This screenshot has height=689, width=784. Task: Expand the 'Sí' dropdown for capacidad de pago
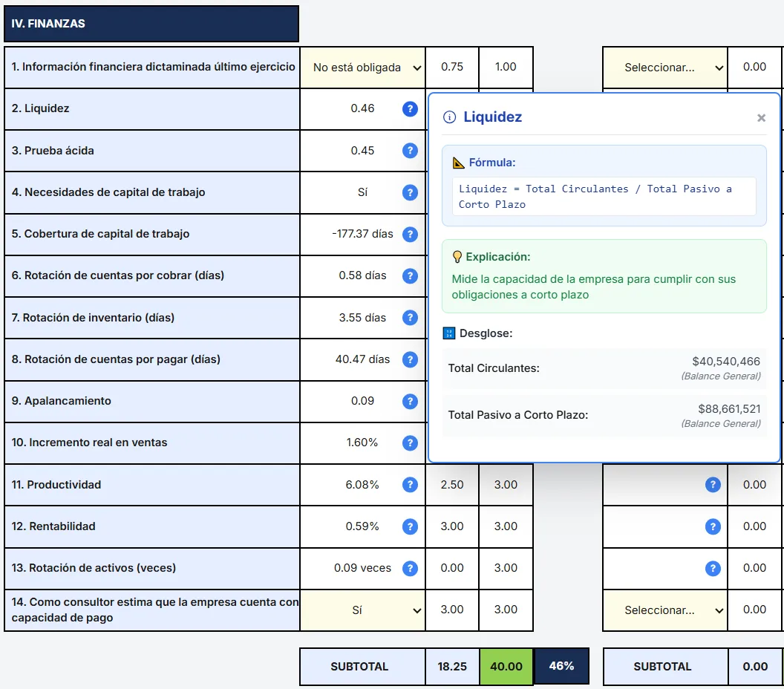tap(363, 610)
